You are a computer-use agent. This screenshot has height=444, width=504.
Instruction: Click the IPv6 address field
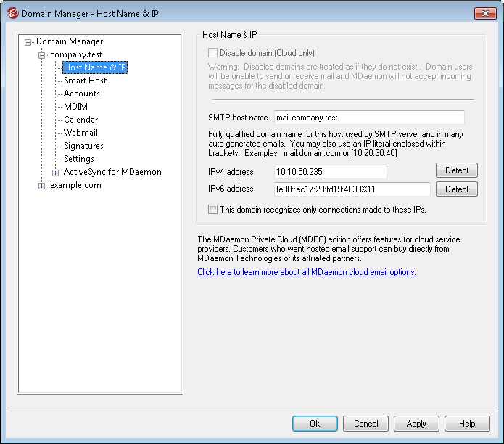(352, 189)
